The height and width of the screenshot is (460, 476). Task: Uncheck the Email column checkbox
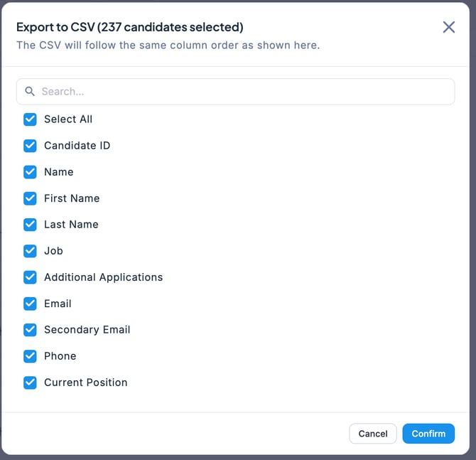(30, 304)
